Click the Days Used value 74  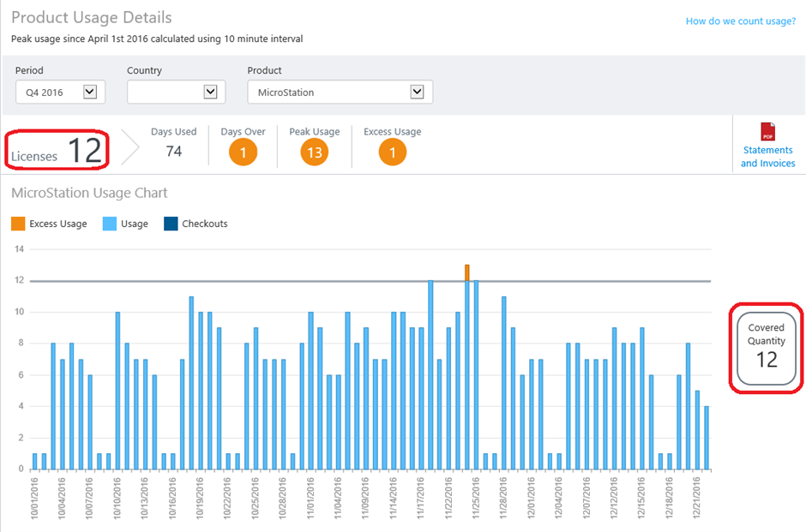(x=174, y=152)
